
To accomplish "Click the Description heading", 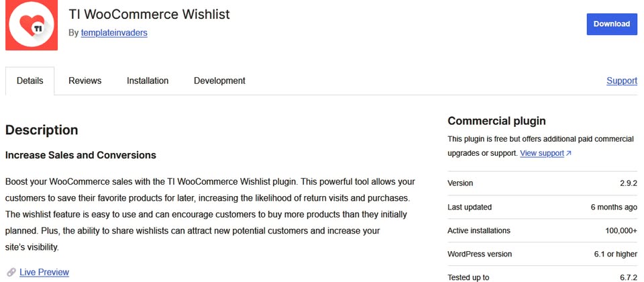I will coord(42,130).
